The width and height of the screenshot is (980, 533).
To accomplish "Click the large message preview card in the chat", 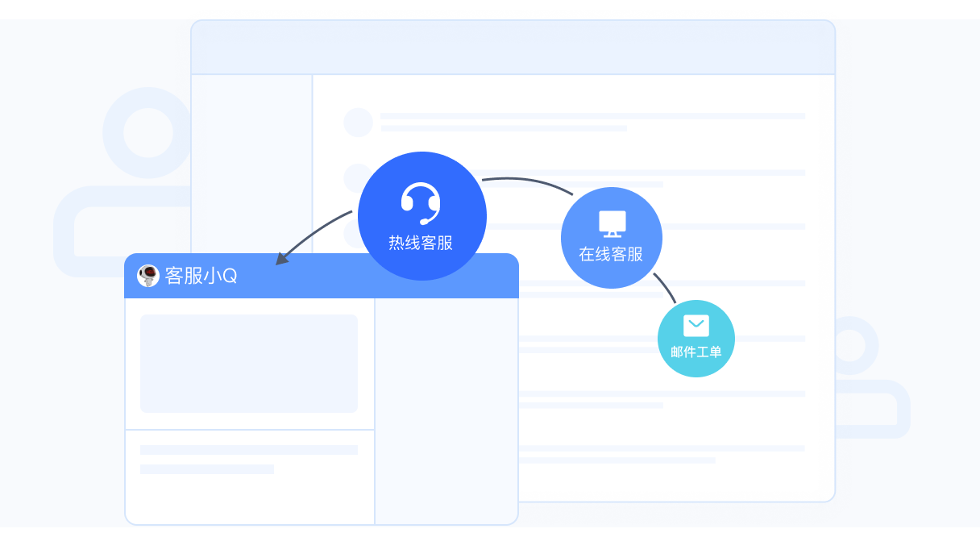I will [x=249, y=364].
